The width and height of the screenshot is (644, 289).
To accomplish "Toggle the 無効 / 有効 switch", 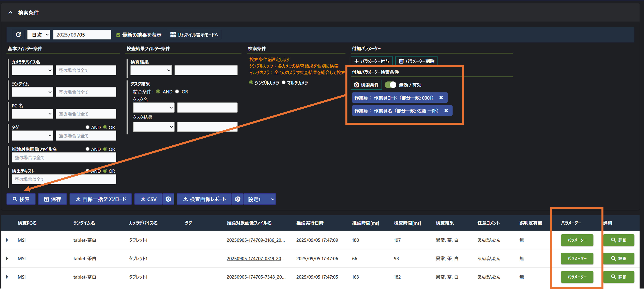I will coord(390,85).
